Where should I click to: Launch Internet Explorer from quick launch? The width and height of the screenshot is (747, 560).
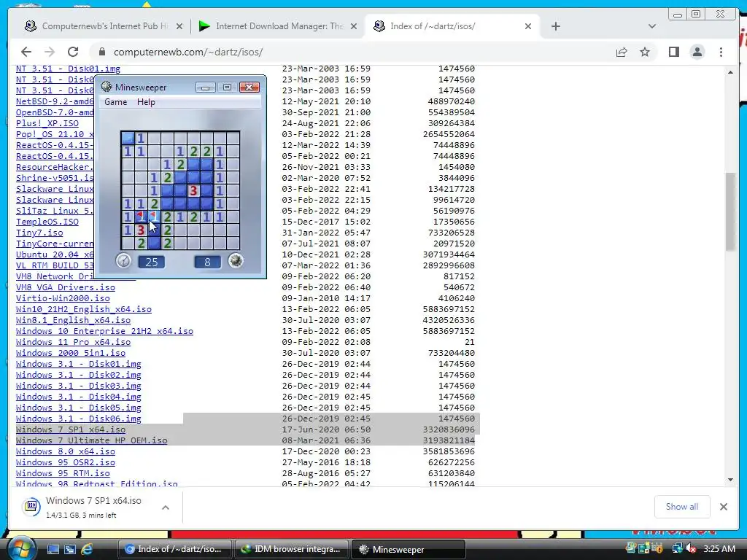click(x=87, y=550)
